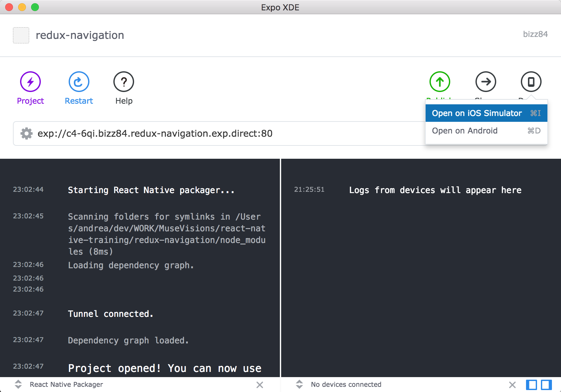Clear the device logs panel
This screenshot has width=561, height=392.
point(512,385)
